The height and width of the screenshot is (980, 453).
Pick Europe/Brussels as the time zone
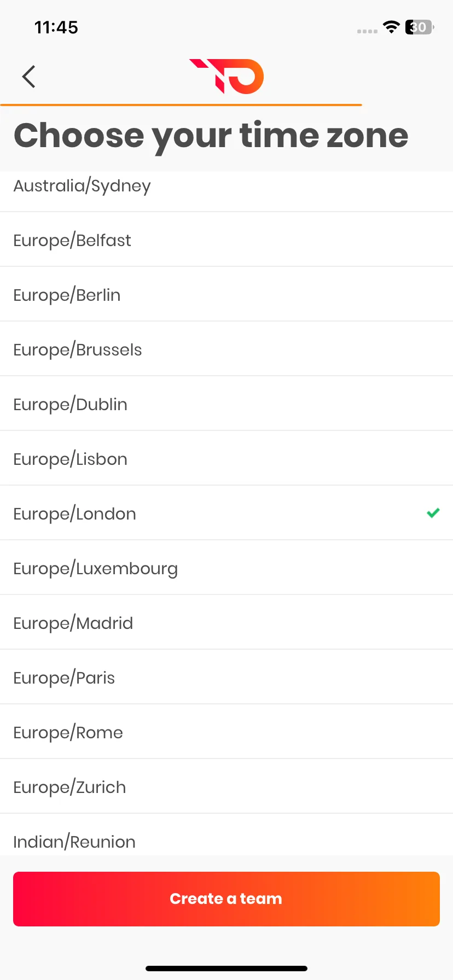[226, 349]
